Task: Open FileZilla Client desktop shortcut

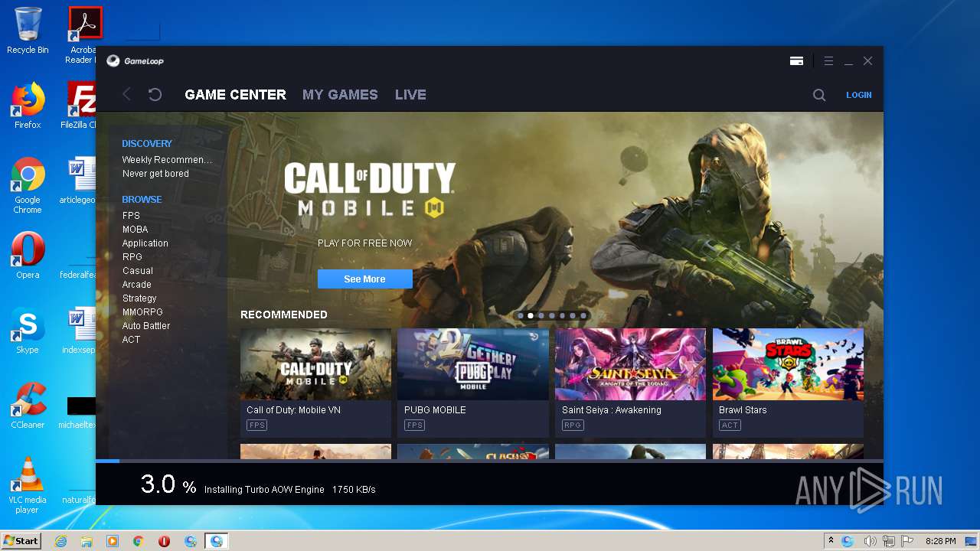Action: point(80,106)
